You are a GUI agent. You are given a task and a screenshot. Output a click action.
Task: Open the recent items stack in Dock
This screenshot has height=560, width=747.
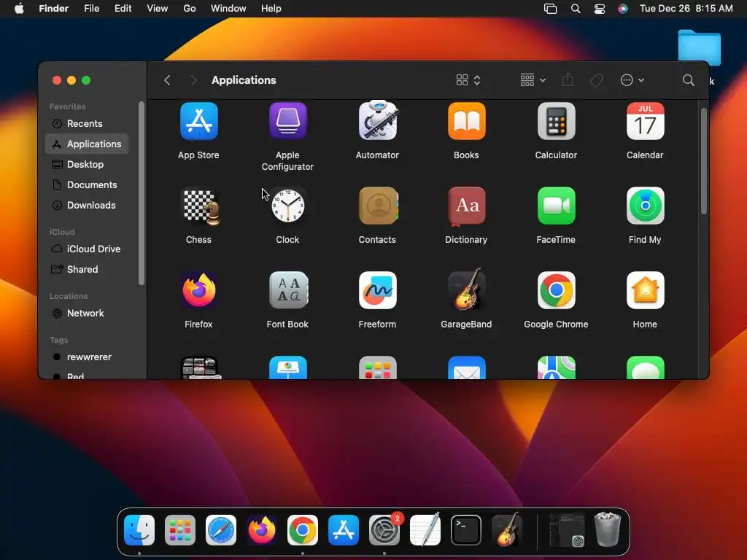566,530
